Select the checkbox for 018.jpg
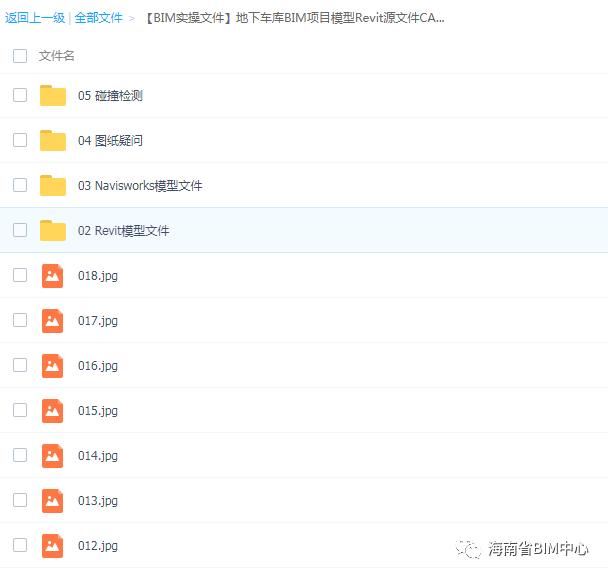The height and width of the screenshot is (576, 608). (x=20, y=275)
